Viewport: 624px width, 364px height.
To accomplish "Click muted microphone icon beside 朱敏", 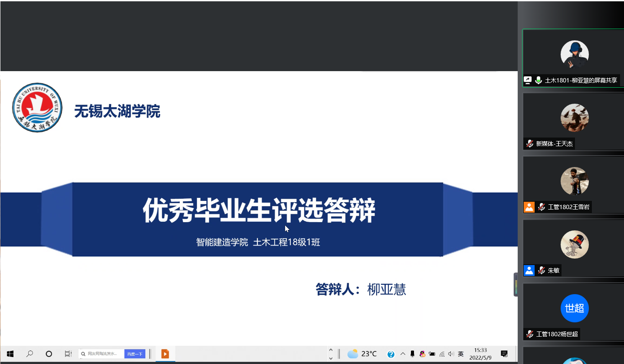I will pos(541,270).
